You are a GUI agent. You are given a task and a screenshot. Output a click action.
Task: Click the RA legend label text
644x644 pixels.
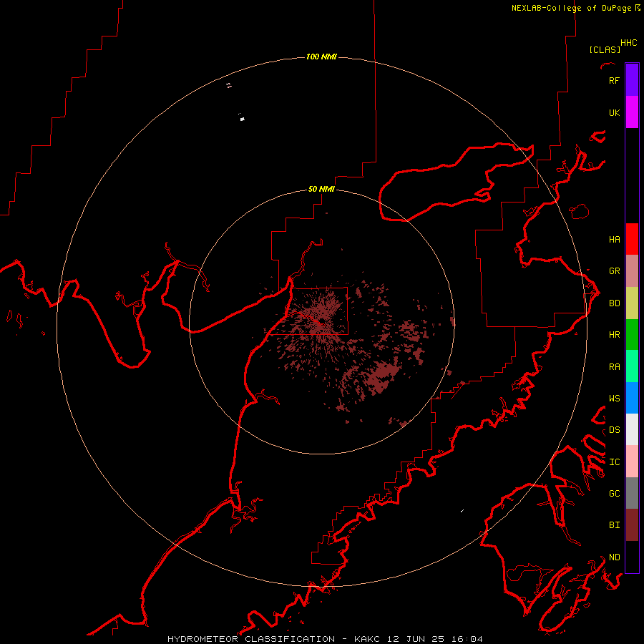coord(614,366)
